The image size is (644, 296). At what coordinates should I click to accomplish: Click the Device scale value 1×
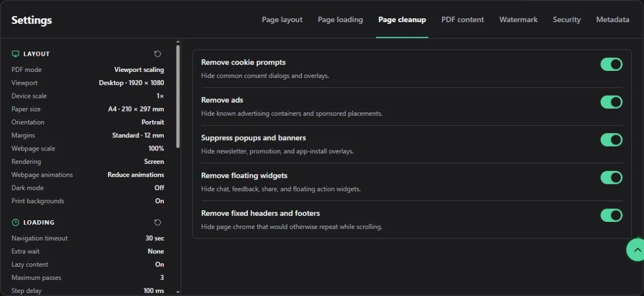tap(160, 96)
